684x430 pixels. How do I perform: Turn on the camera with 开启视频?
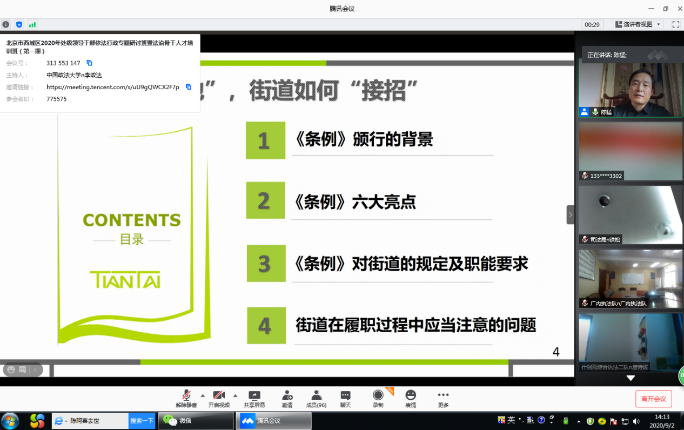(218, 396)
